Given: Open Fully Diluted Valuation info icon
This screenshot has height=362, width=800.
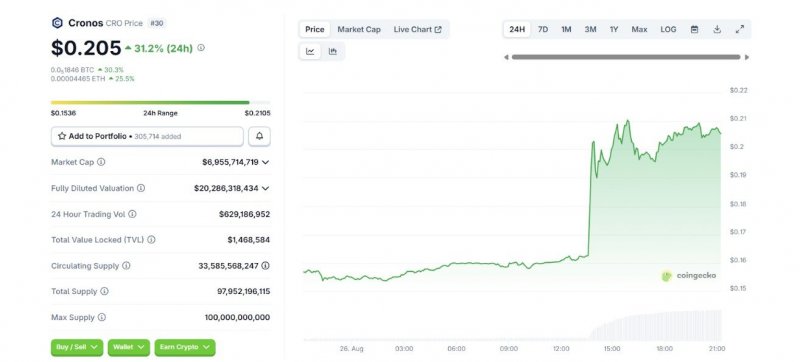Looking at the screenshot, I should point(141,188).
